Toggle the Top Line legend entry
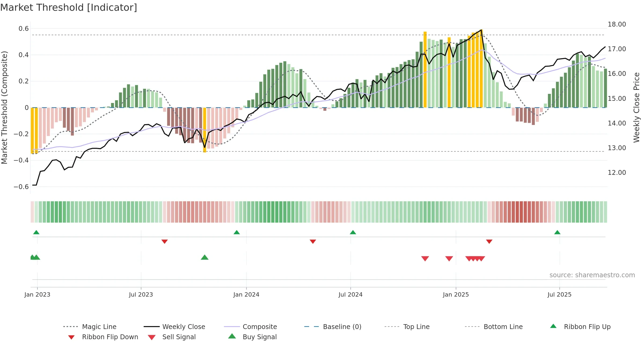Screen dimensions: 644x362 (407, 327)
